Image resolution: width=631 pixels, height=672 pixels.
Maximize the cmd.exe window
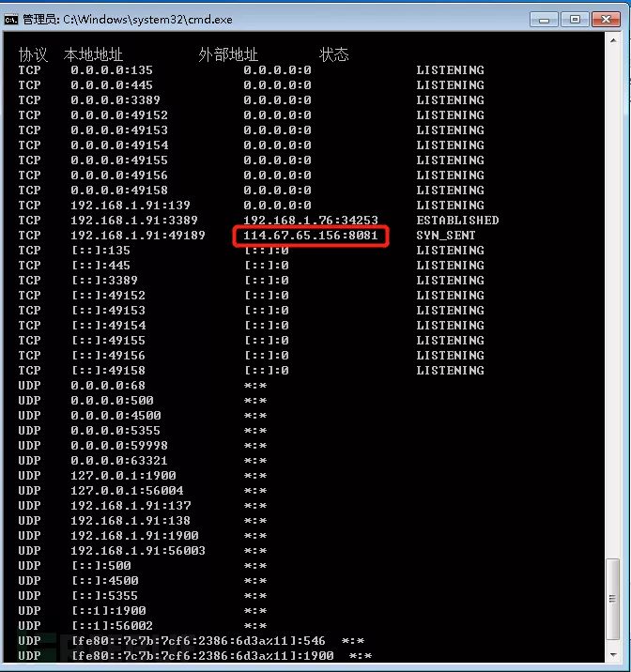coord(575,20)
